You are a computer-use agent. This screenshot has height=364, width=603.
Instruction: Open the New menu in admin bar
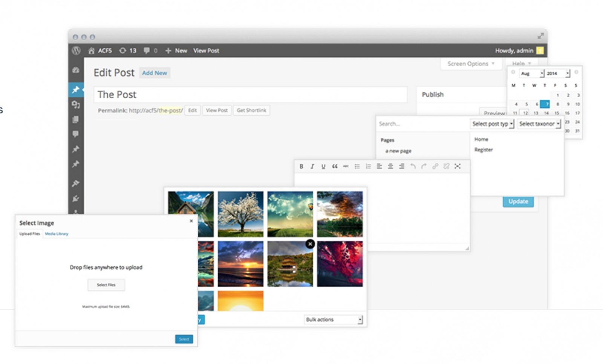[x=176, y=50]
